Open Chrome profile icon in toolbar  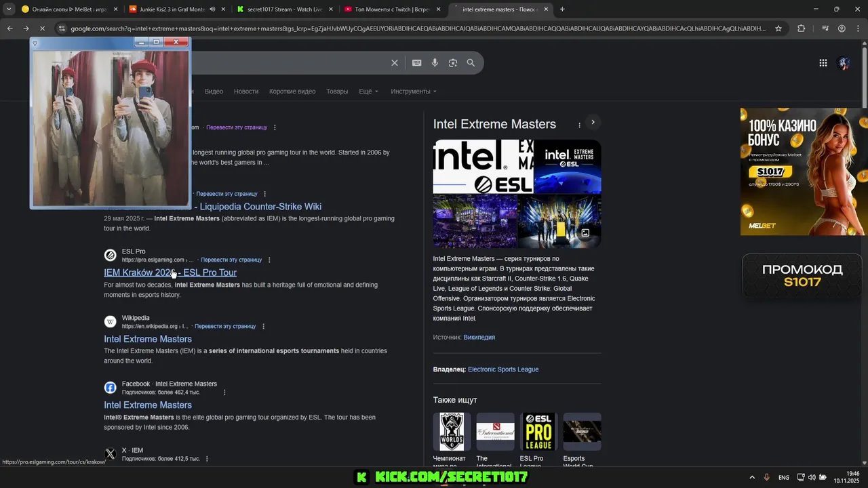pos(842,28)
